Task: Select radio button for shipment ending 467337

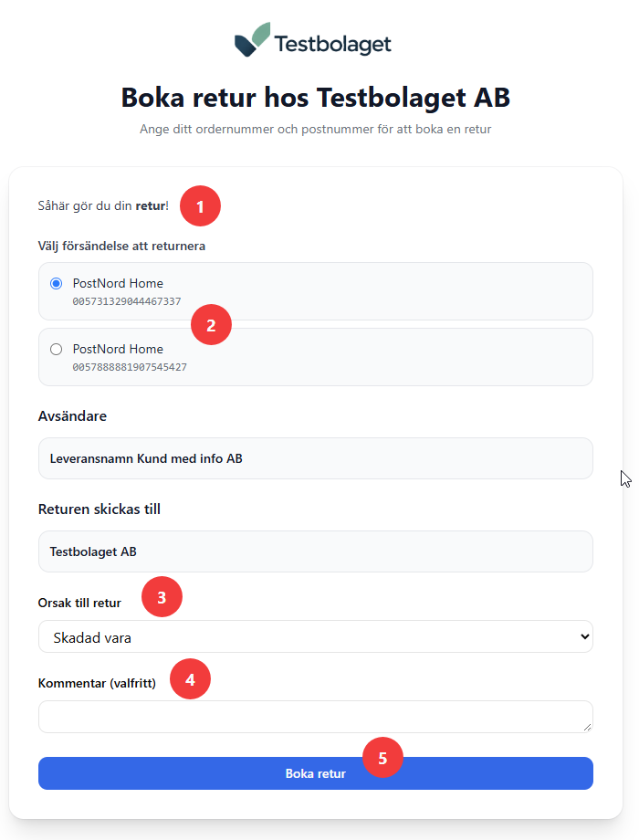Action: point(57,283)
